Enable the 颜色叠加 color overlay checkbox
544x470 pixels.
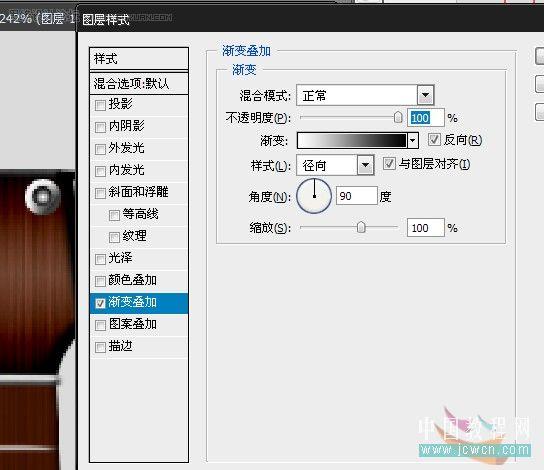pos(100,281)
